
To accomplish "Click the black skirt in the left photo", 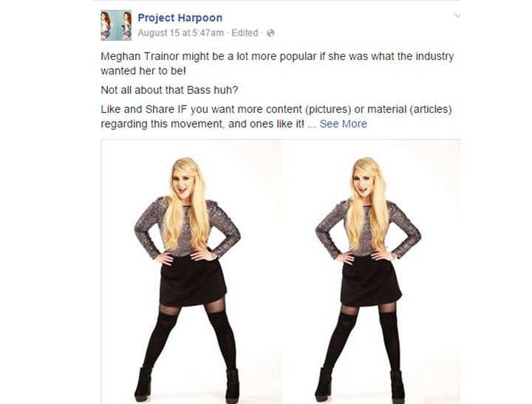I will [x=193, y=281].
